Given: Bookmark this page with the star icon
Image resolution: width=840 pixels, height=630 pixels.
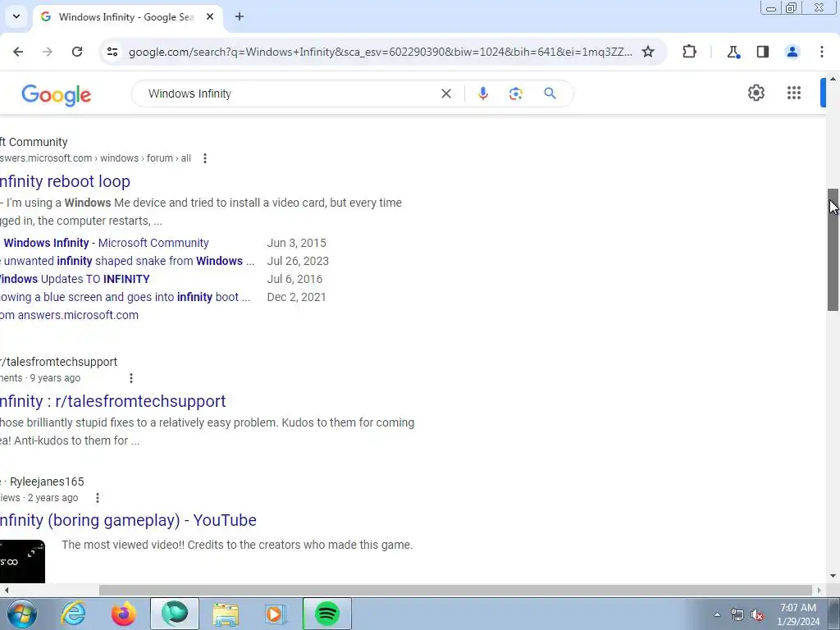Looking at the screenshot, I should [x=648, y=52].
